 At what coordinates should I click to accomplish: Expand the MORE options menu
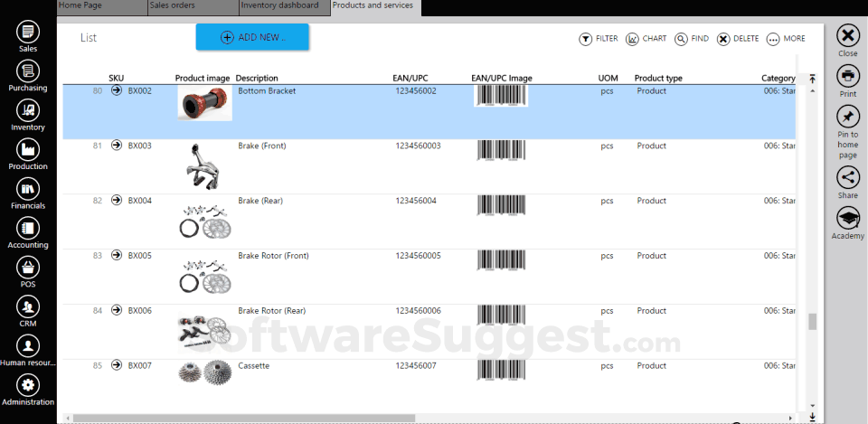[x=786, y=39]
